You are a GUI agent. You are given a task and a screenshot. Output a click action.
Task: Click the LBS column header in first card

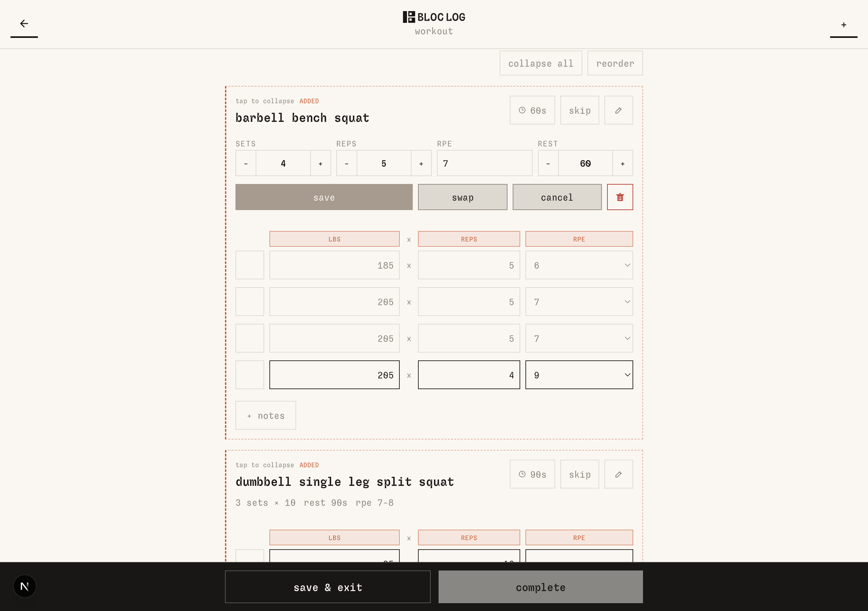pyautogui.click(x=334, y=239)
